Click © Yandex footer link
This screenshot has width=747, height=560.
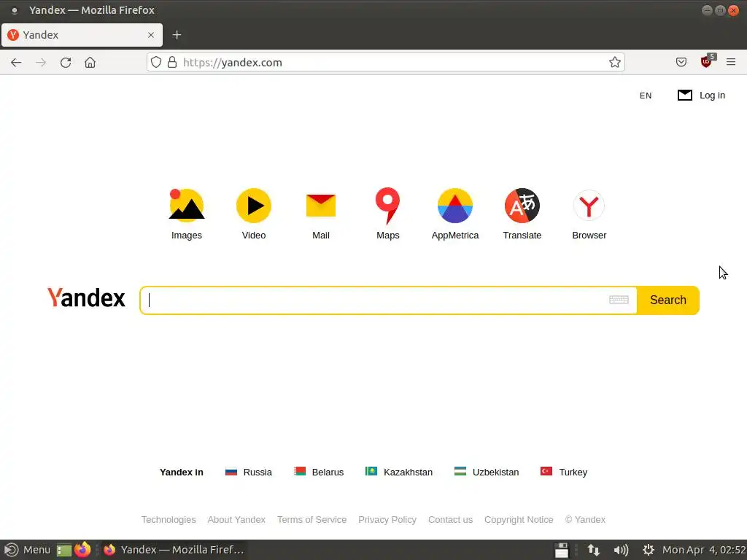[x=585, y=519]
